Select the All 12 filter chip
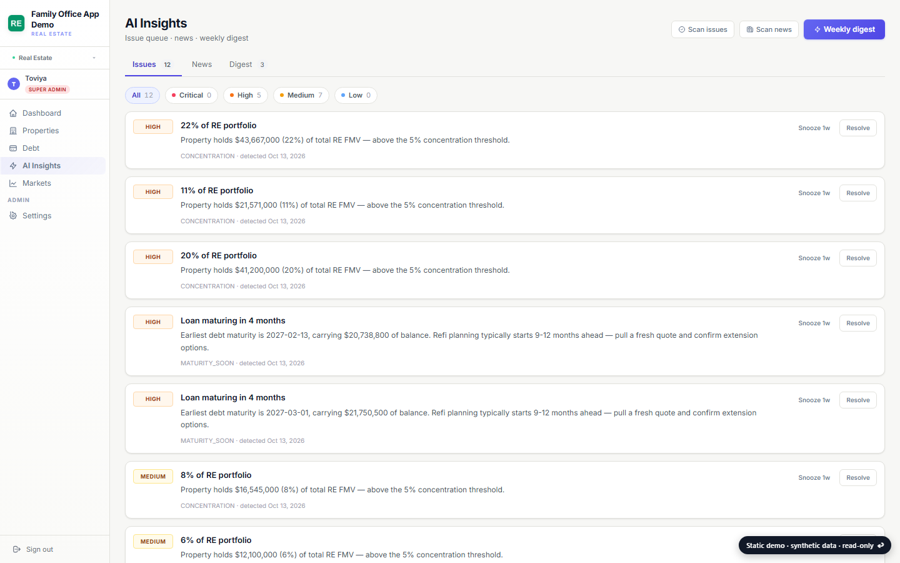The height and width of the screenshot is (563, 900). pyautogui.click(x=142, y=95)
